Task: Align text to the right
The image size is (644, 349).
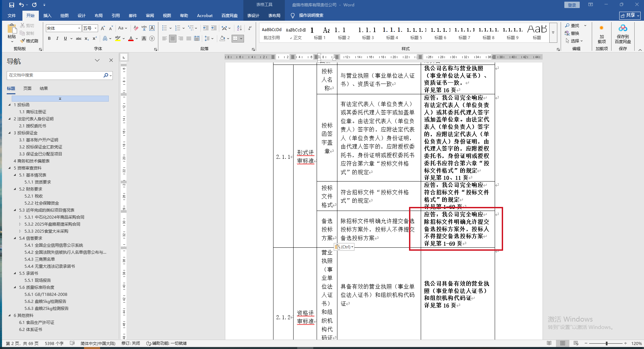Action: coord(181,38)
